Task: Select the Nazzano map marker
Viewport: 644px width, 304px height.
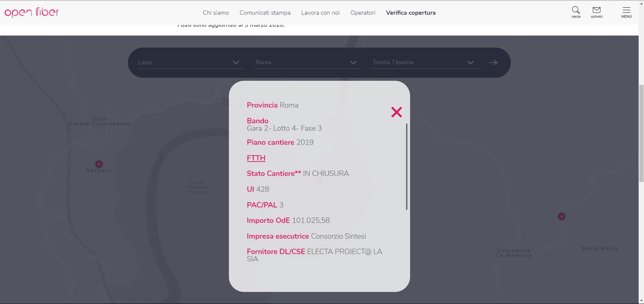Action: (x=99, y=164)
